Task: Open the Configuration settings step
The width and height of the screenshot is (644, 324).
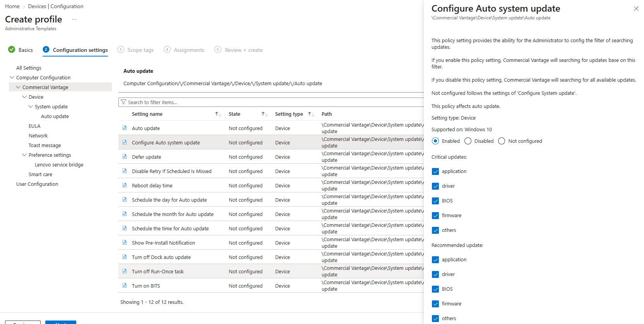Action: (x=75, y=50)
